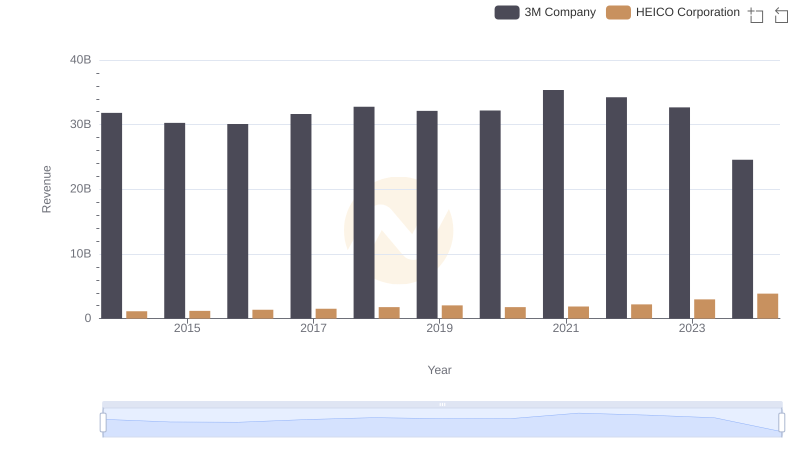The image size is (800, 461).
Task: Click inside the range slider preview area
Action: 442,423
